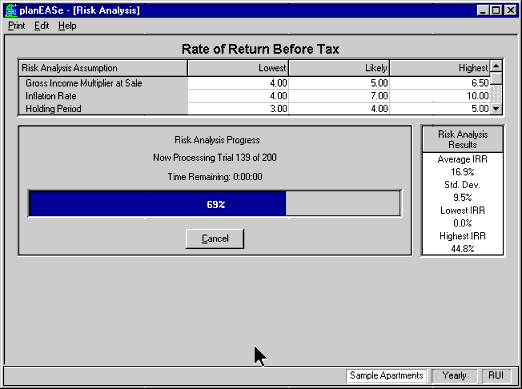Image resolution: width=522 pixels, height=389 pixels.
Task: Click the Lowest column header
Action: [238, 68]
